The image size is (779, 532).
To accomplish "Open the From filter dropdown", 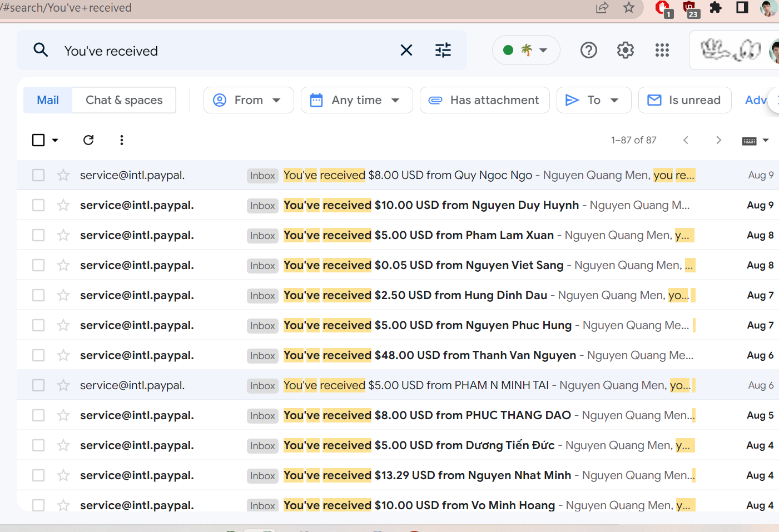I will (249, 100).
